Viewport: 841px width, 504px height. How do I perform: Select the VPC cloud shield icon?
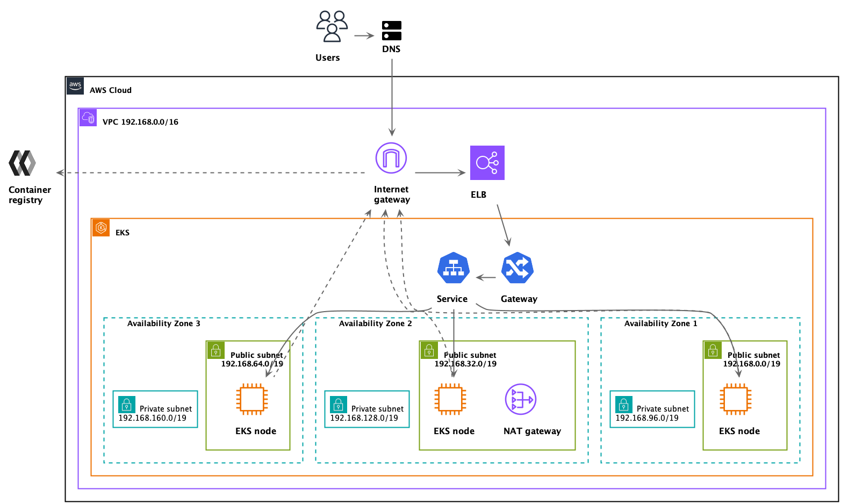click(88, 118)
